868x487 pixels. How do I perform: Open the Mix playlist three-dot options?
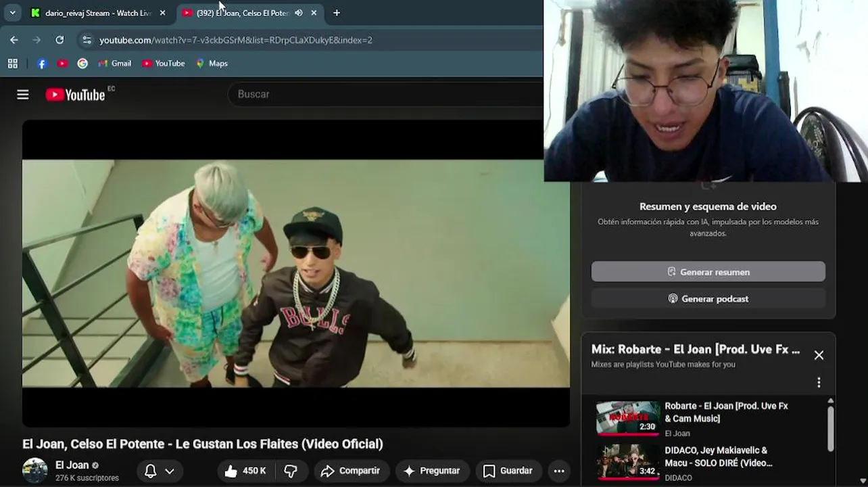[x=819, y=383]
